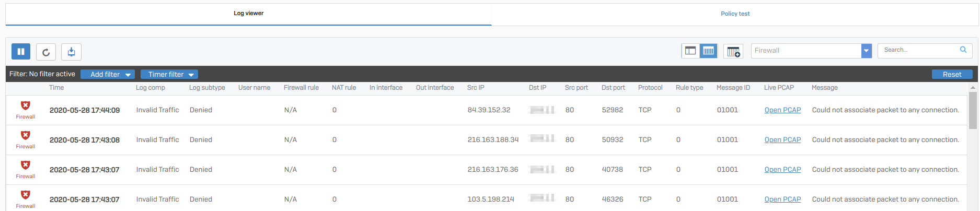980x211 pixels.
Task: Click Firewall shield icon for 216.163.176.36 row
Action: 25,166
